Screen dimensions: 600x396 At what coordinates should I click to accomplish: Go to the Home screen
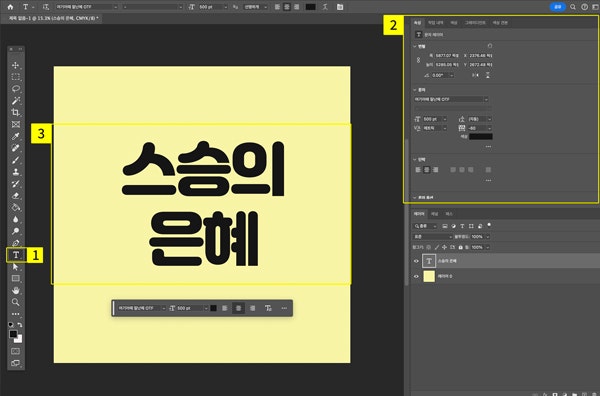tap(10, 7)
